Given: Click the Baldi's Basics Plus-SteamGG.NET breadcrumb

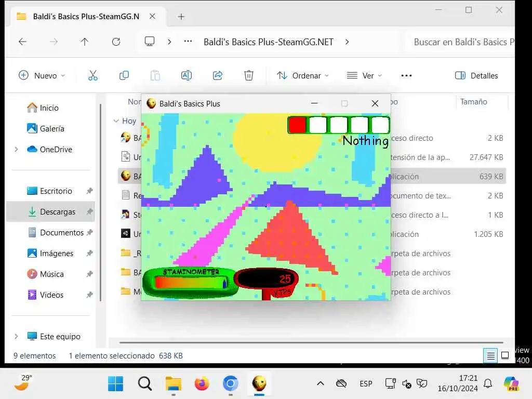Looking at the screenshot, I should (x=269, y=42).
